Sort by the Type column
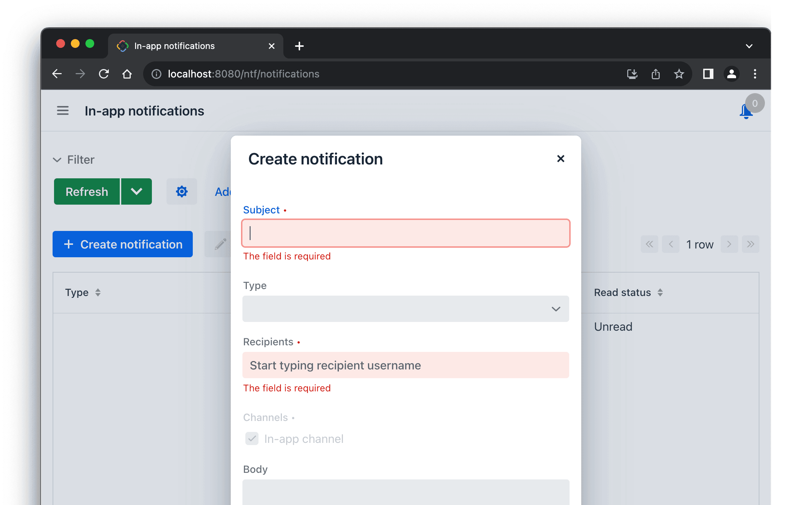Screen dimensions: 812x505 click(98, 293)
